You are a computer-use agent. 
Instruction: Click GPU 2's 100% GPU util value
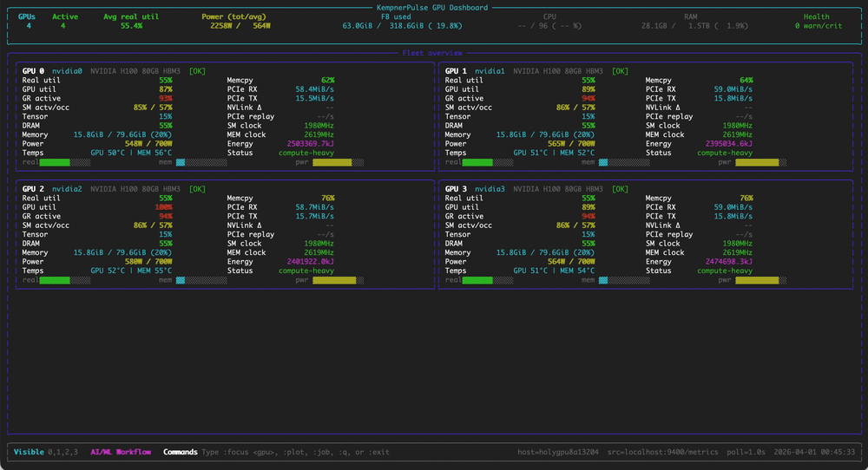(x=163, y=207)
